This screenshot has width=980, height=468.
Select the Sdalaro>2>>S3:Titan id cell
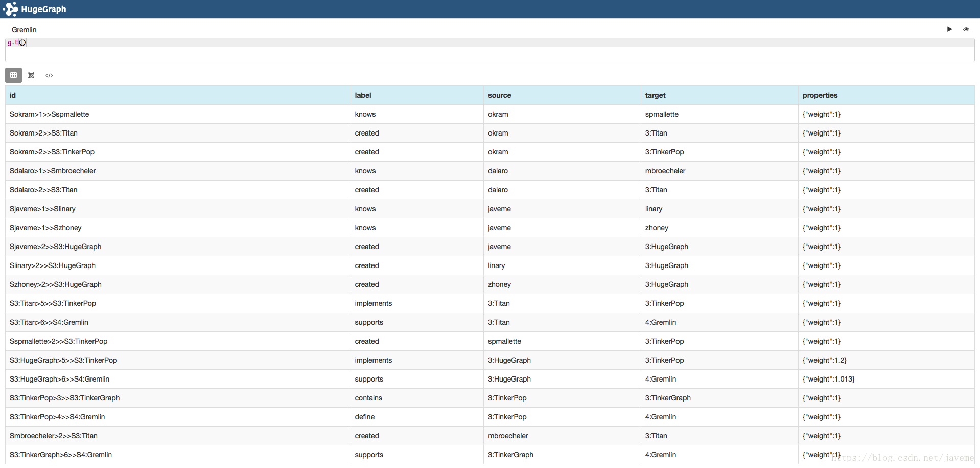point(178,190)
